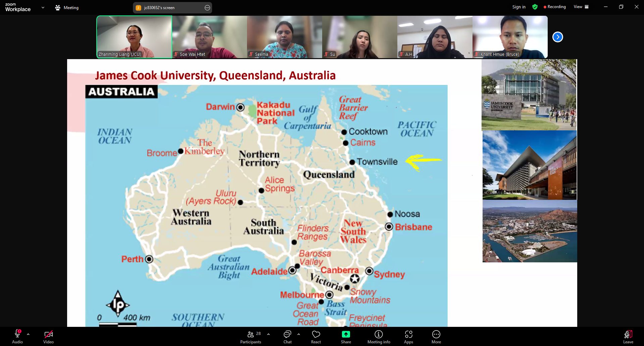Click the Zoom Workplace logo
Viewport: 644px width, 346px height.
pos(18,7)
